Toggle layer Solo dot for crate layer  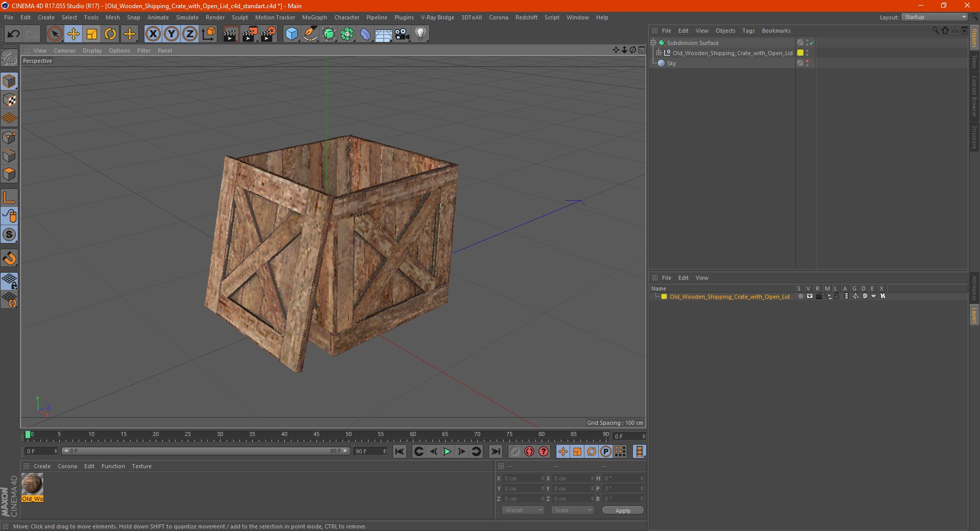(x=800, y=296)
